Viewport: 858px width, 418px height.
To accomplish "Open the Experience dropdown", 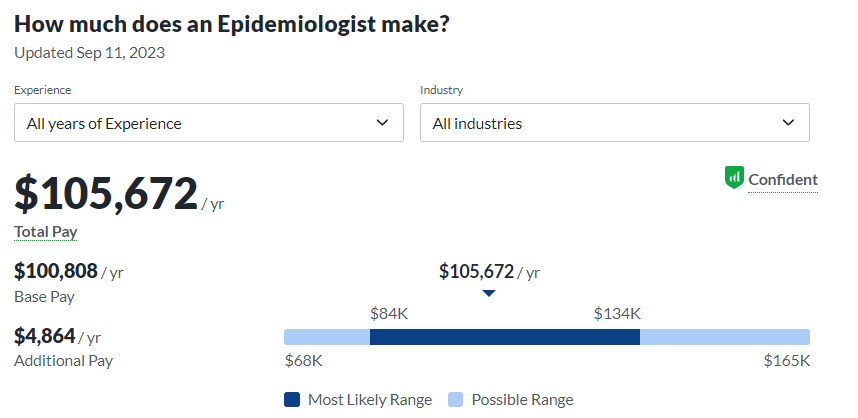I will click(x=208, y=123).
